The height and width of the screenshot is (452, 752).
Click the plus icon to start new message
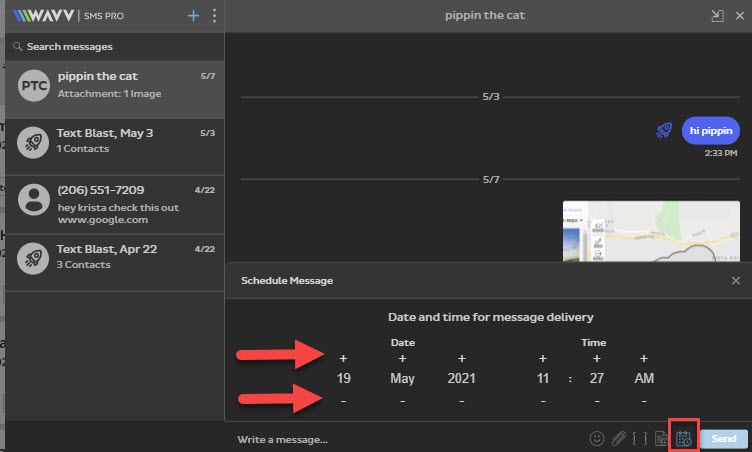194,16
